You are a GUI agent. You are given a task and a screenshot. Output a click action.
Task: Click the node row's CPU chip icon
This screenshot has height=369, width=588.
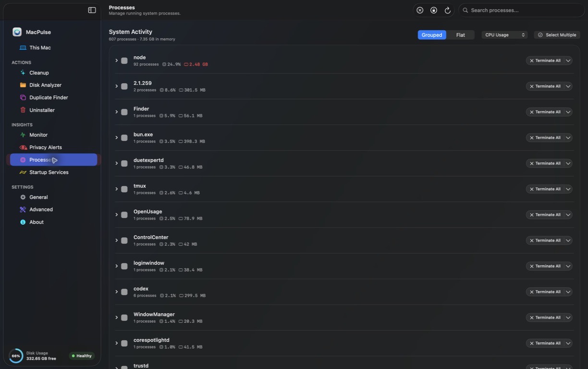point(164,64)
